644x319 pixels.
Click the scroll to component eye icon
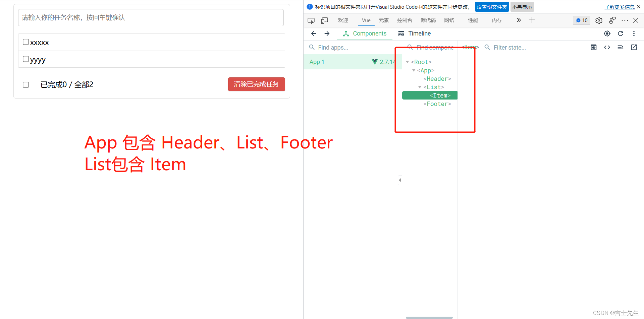pos(594,47)
